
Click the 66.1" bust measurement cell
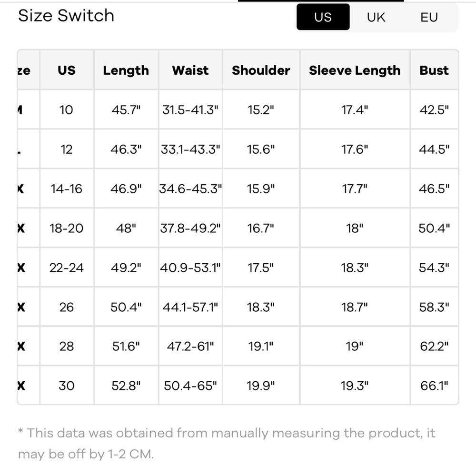(434, 386)
